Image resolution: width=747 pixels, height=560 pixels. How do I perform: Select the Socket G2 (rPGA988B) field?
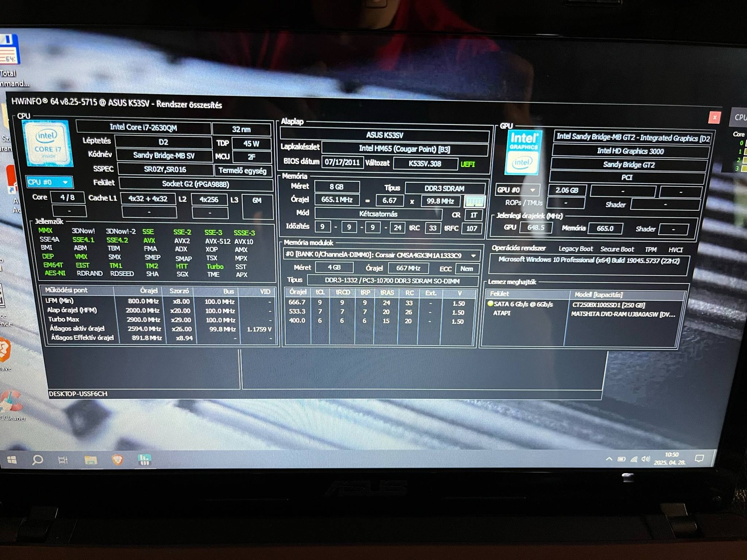[196, 184]
